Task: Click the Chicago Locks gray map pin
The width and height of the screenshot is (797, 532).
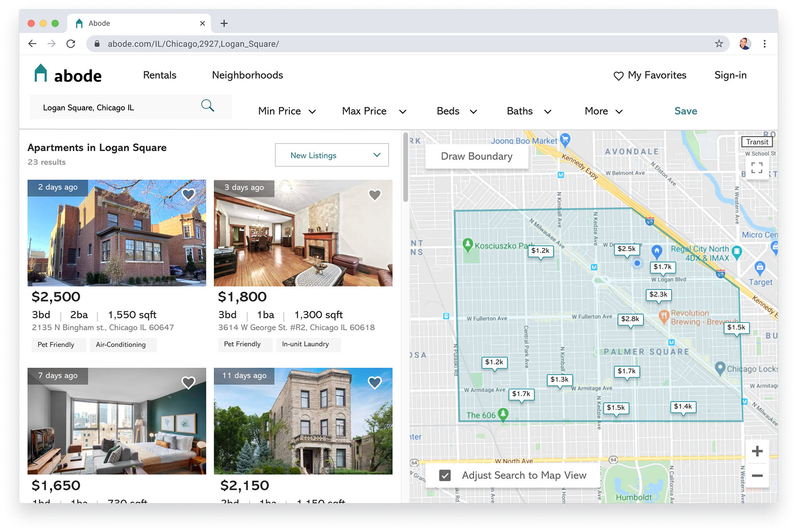Action: click(x=720, y=368)
